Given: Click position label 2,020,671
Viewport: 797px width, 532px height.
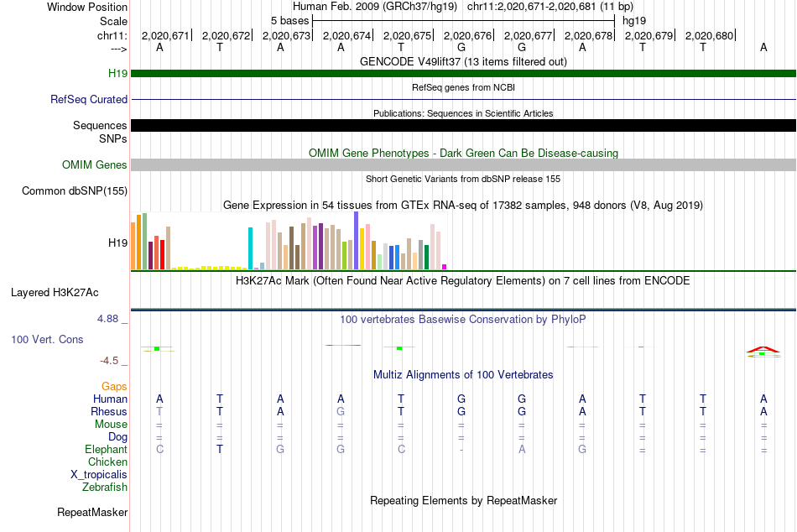Looking at the screenshot, I should (165, 35).
